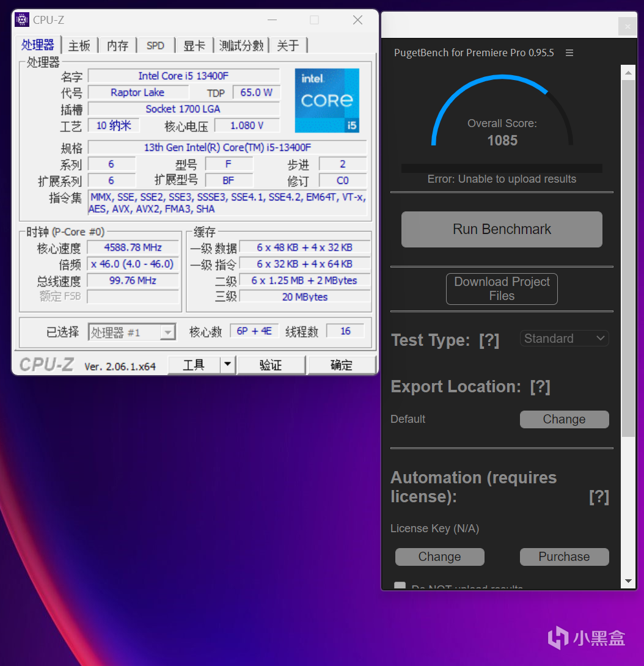The height and width of the screenshot is (666, 644).
Task: Click the L2 cache 6 x 1.25 MB value
Action: pyautogui.click(x=305, y=280)
